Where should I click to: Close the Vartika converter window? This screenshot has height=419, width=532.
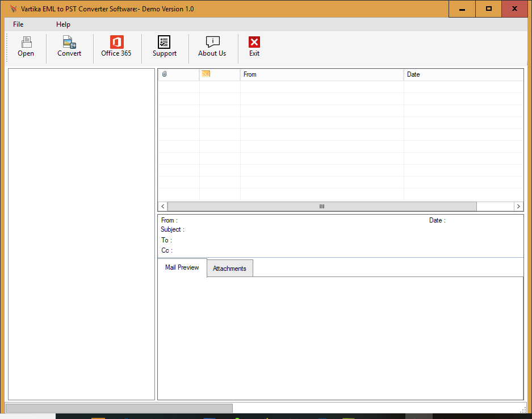click(x=514, y=9)
